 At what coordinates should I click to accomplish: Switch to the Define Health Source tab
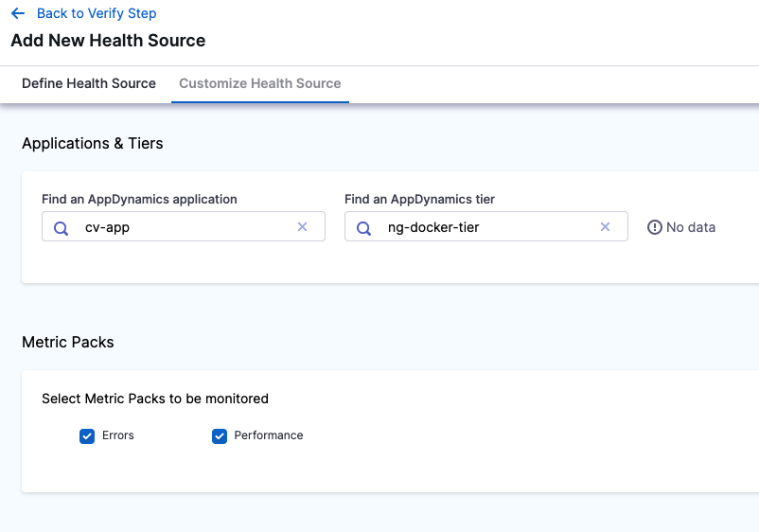click(89, 83)
